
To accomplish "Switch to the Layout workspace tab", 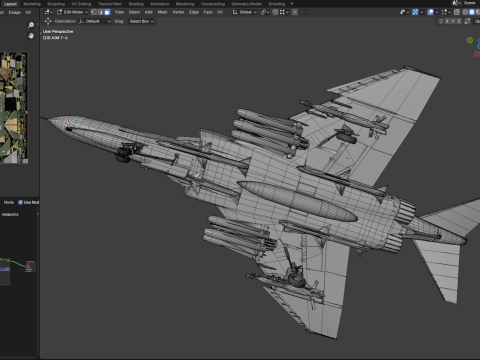I will (x=10, y=4).
